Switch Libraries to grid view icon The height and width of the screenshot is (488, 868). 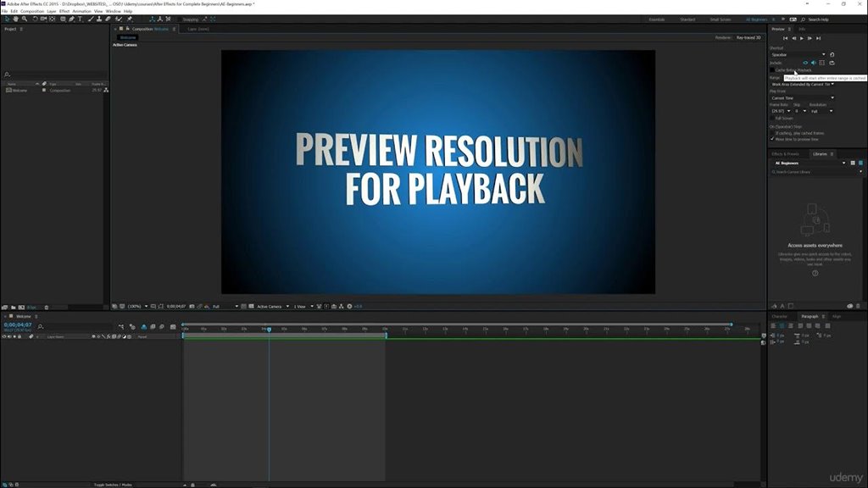click(853, 164)
